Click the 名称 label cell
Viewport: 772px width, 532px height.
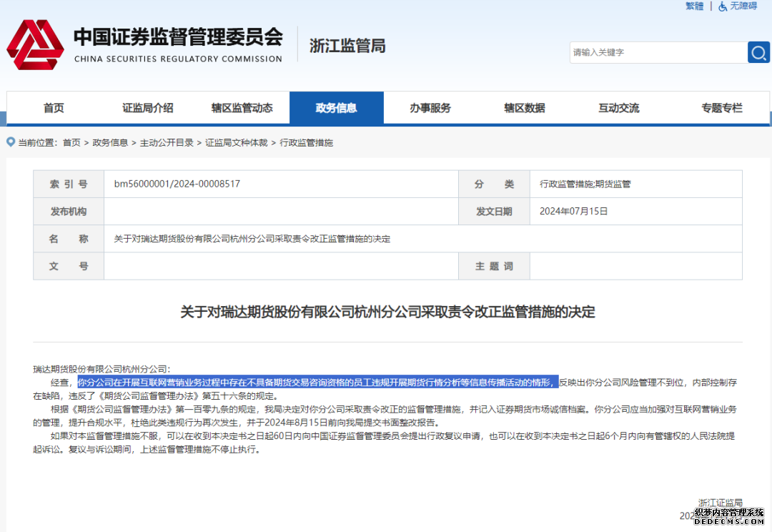coord(69,239)
